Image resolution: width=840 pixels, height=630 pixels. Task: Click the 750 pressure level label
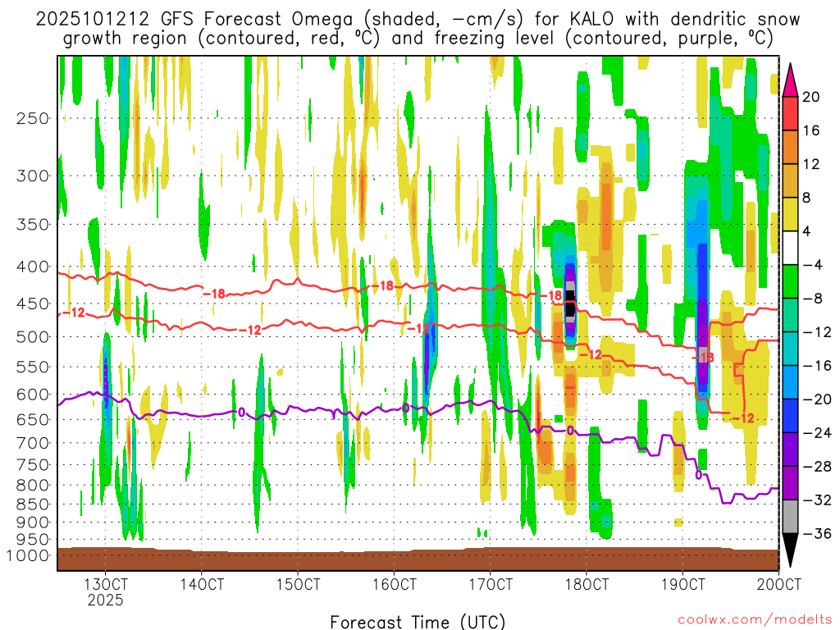click(33, 465)
